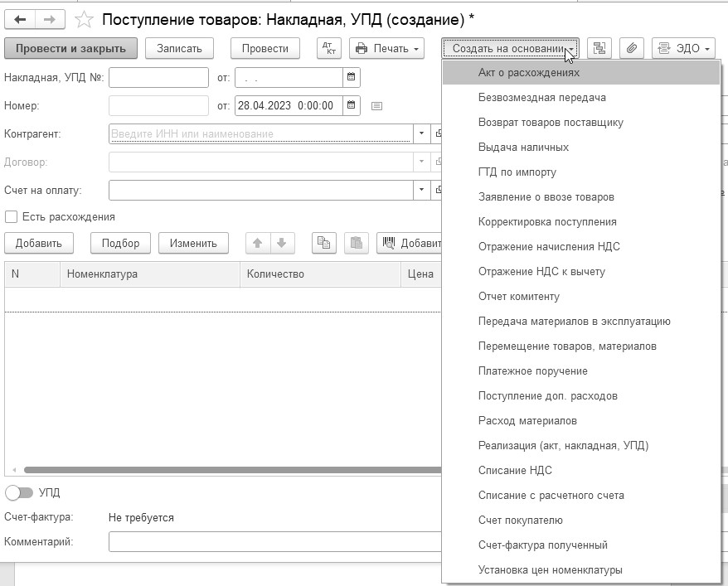Screen dimensions: 728x586
Task: Choose Перемещение товаров, материалов
Action: [x=580, y=346]
